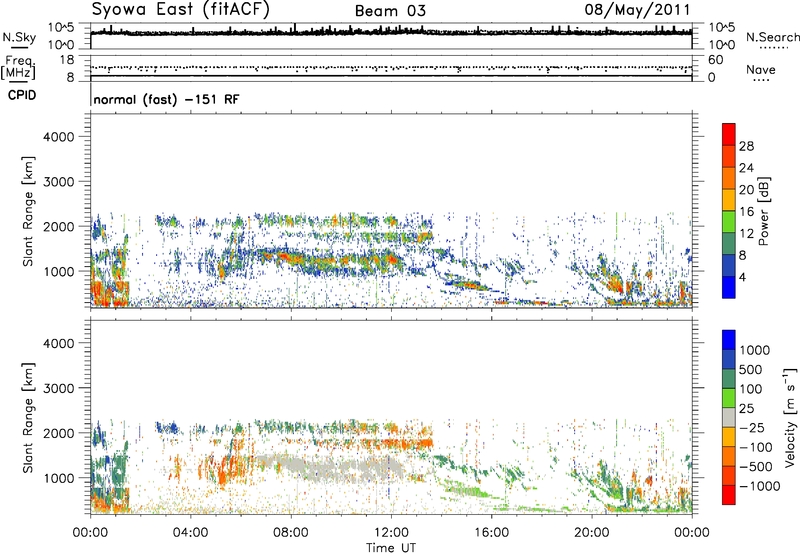Select the "Freq. [MHz]" axis label
800x554 pixels.
pos(18,68)
